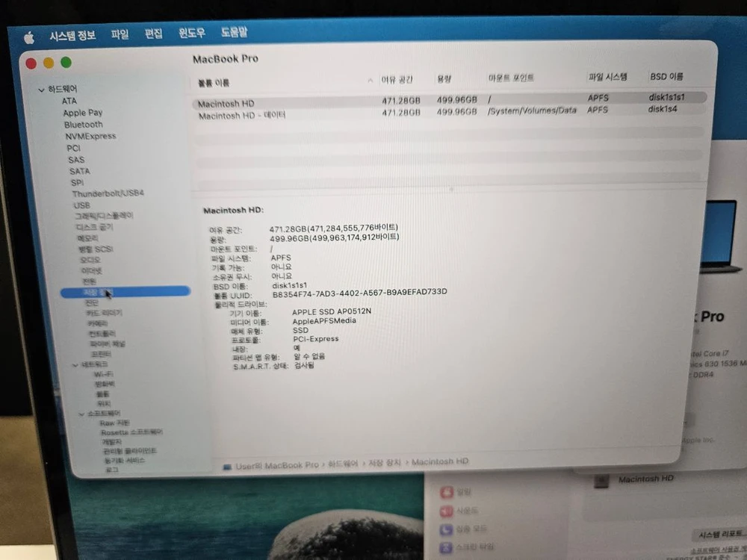The height and width of the screenshot is (560, 747).
Task: Click User의 MacBook Pro in path bar
Action: tap(277, 466)
